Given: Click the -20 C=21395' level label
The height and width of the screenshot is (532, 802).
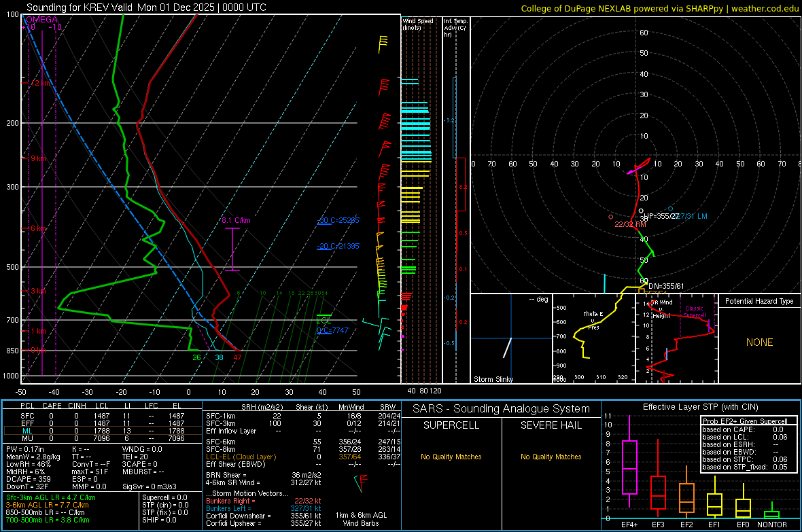Looking at the screenshot, I should (338, 246).
